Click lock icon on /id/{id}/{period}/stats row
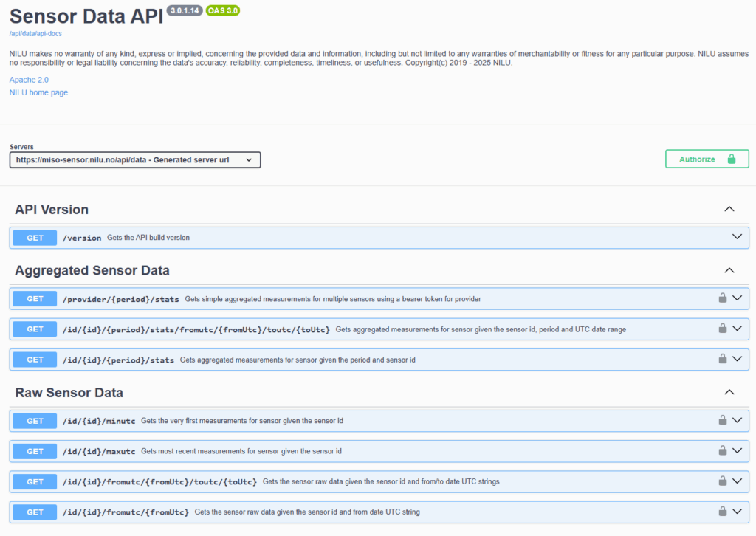The height and width of the screenshot is (536, 756). point(723,359)
